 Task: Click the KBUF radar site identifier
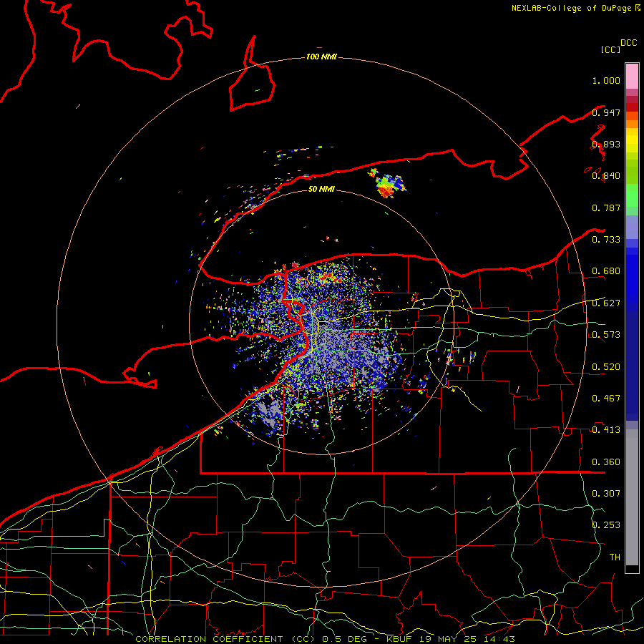[x=399, y=639]
